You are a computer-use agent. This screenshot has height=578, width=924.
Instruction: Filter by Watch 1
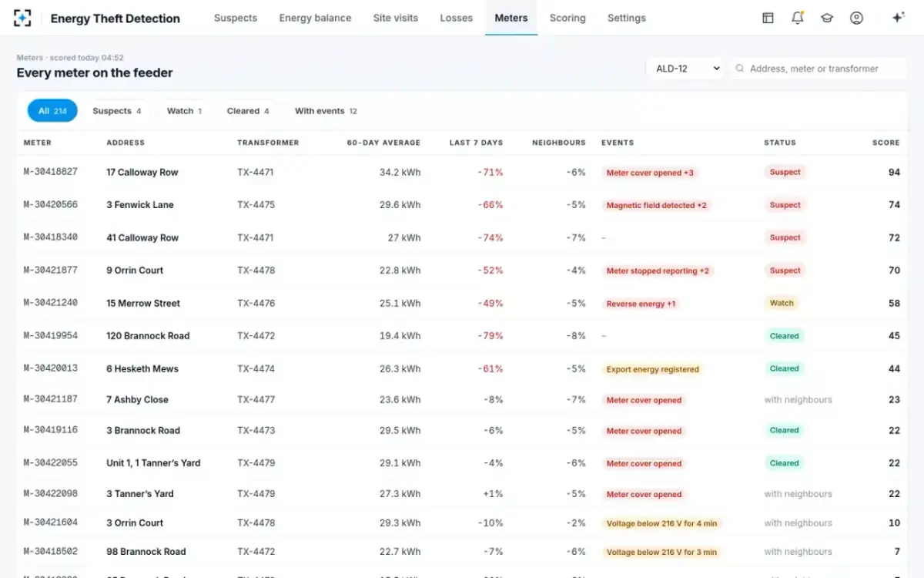184,111
